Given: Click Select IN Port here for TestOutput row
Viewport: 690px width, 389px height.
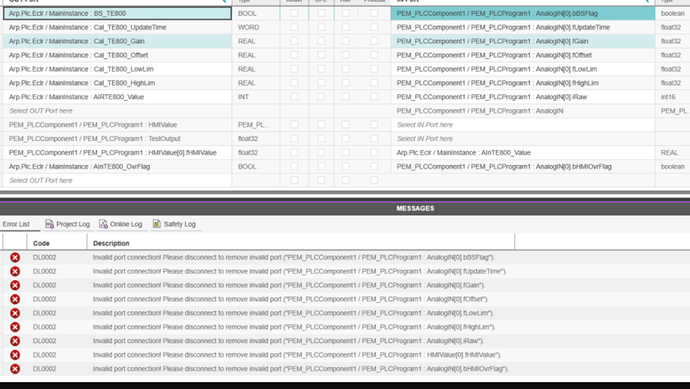Looking at the screenshot, I should [425, 139].
